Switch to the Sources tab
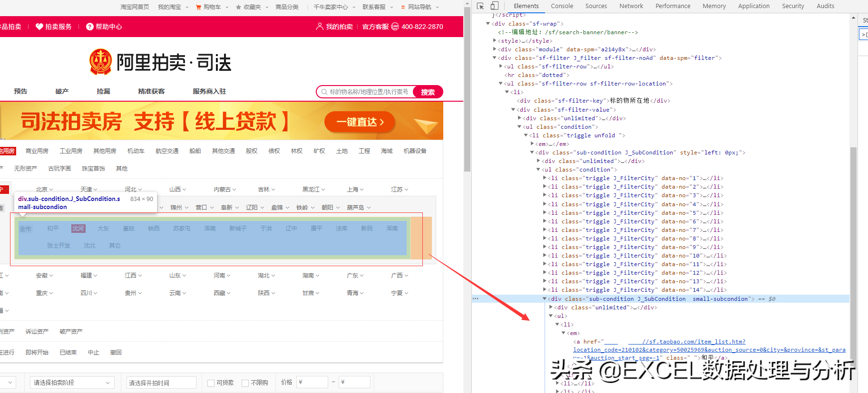This screenshot has width=868, height=393. 596,6
